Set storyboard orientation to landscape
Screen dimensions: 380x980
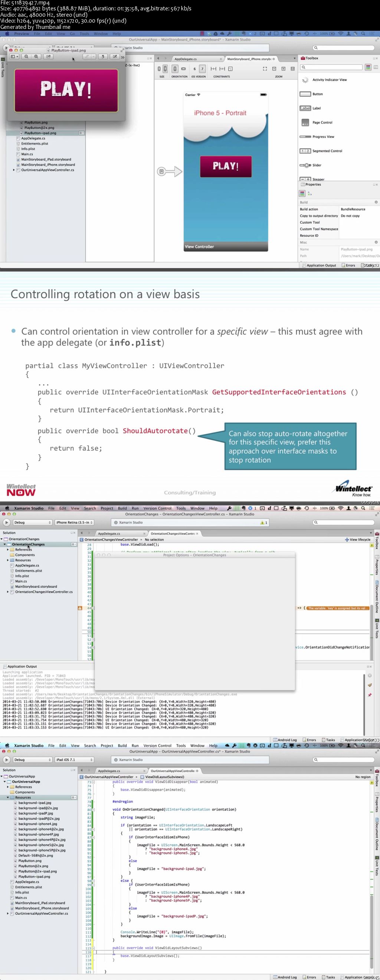(x=184, y=69)
